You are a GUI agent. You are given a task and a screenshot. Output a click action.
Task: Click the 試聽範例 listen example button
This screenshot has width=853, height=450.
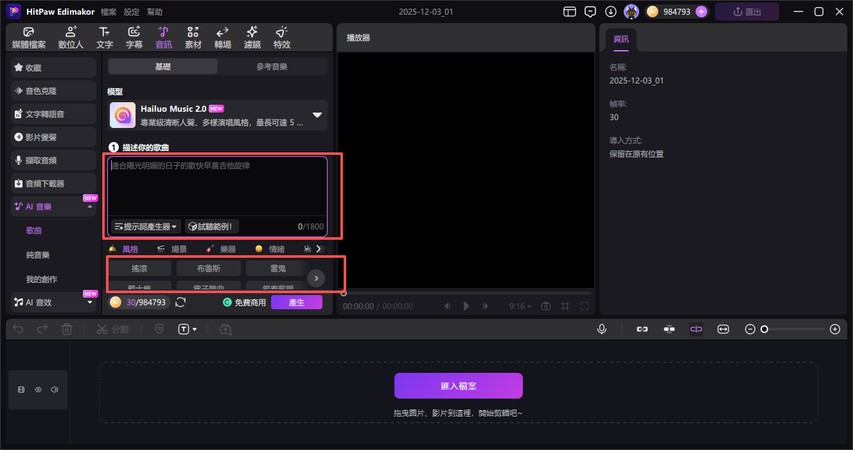click(211, 226)
